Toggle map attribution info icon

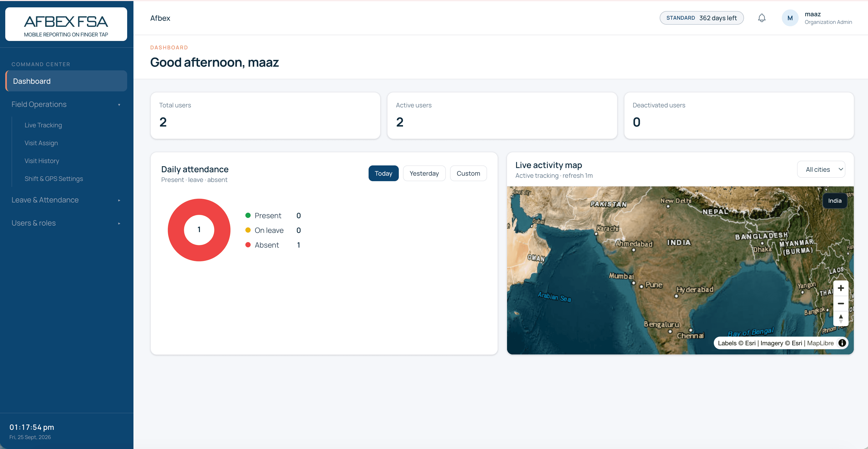tap(842, 343)
